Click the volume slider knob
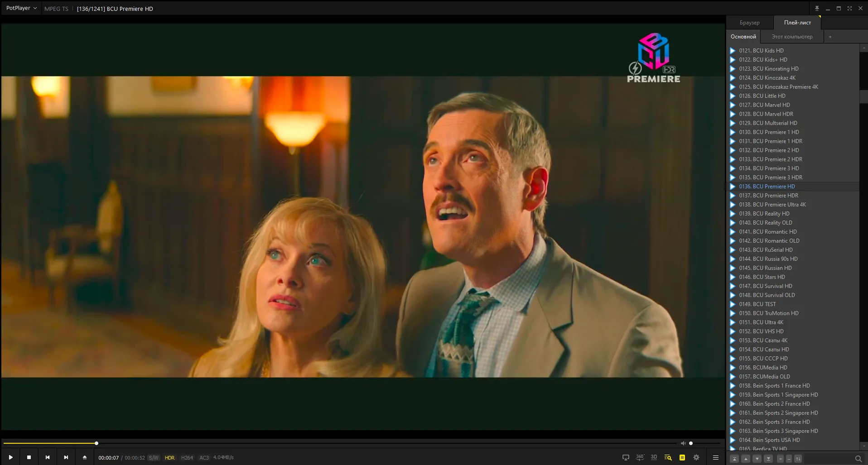Viewport: 868px width, 465px height. tap(691, 443)
